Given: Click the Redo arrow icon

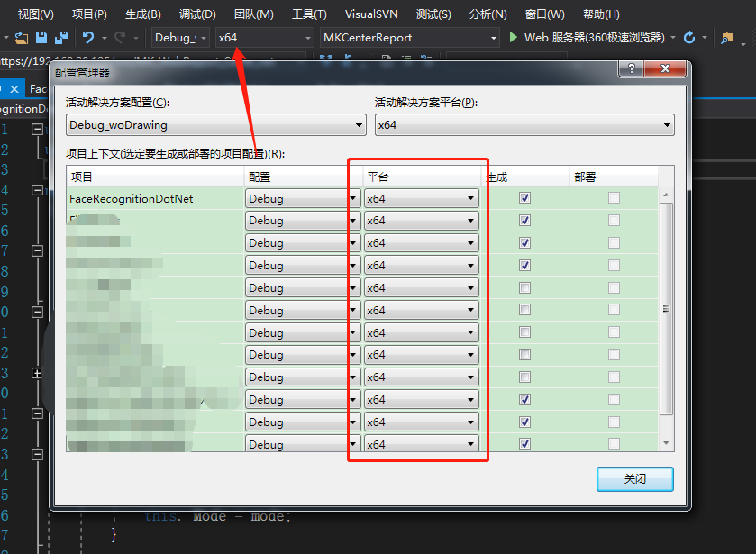Looking at the screenshot, I should (x=120, y=38).
